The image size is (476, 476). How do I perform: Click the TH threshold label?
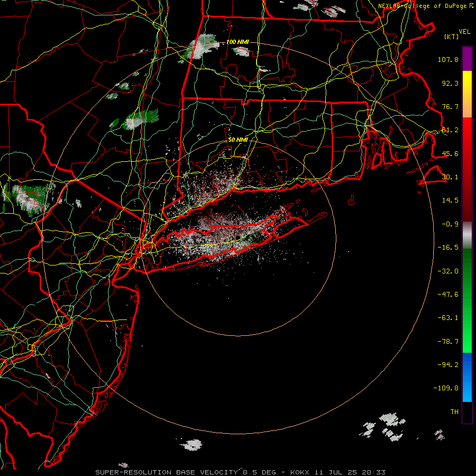pyautogui.click(x=454, y=412)
